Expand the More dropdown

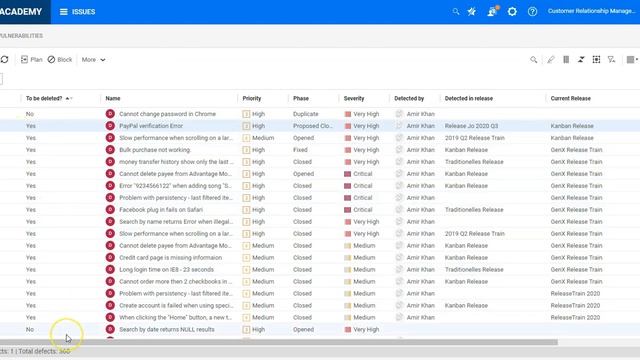(93, 60)
